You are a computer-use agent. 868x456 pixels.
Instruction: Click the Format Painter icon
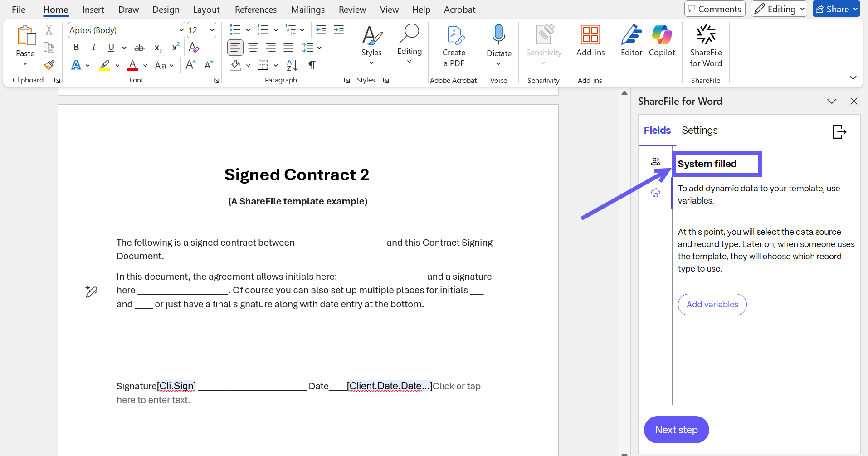tap(49, 65)
